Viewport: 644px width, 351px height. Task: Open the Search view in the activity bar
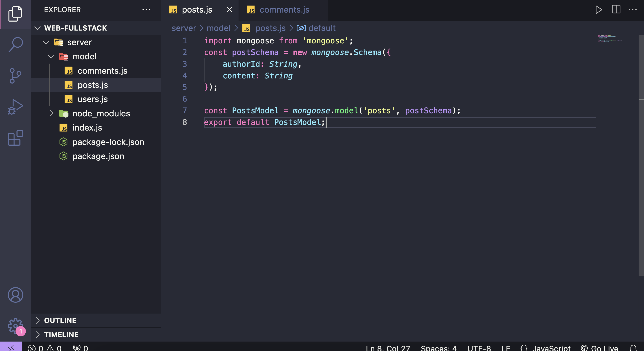(x=16, y=44)
